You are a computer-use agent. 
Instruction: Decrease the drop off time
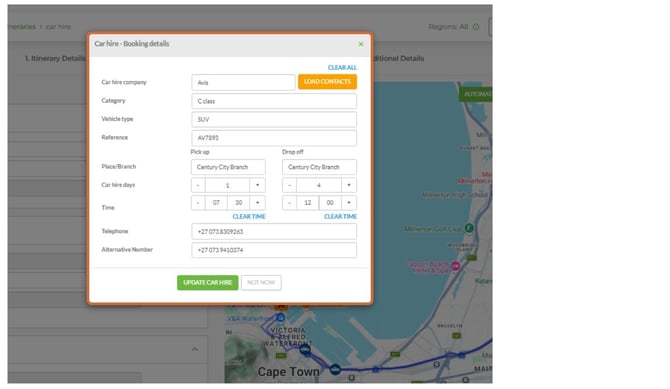(x=289, y=203)
